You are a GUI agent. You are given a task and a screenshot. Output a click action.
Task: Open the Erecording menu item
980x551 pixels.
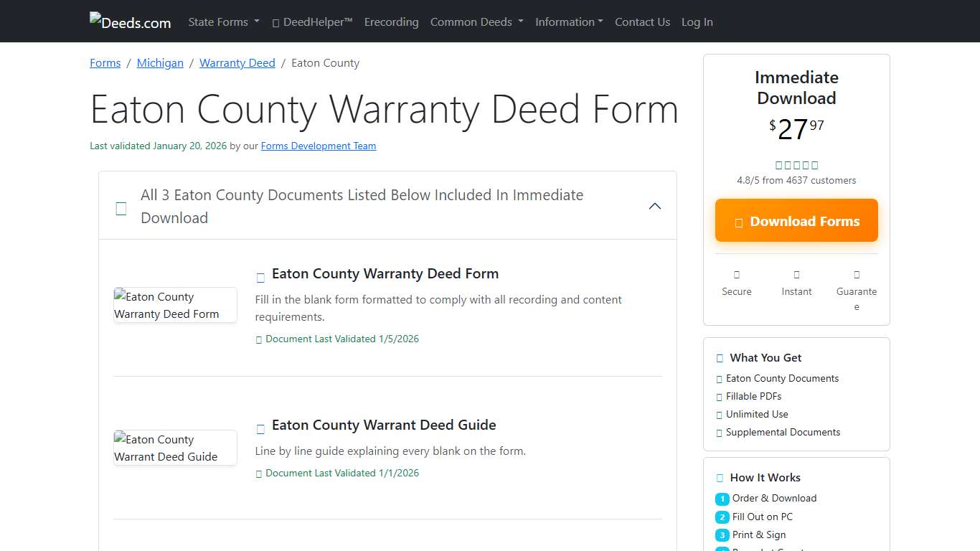(x=391, y=22)
